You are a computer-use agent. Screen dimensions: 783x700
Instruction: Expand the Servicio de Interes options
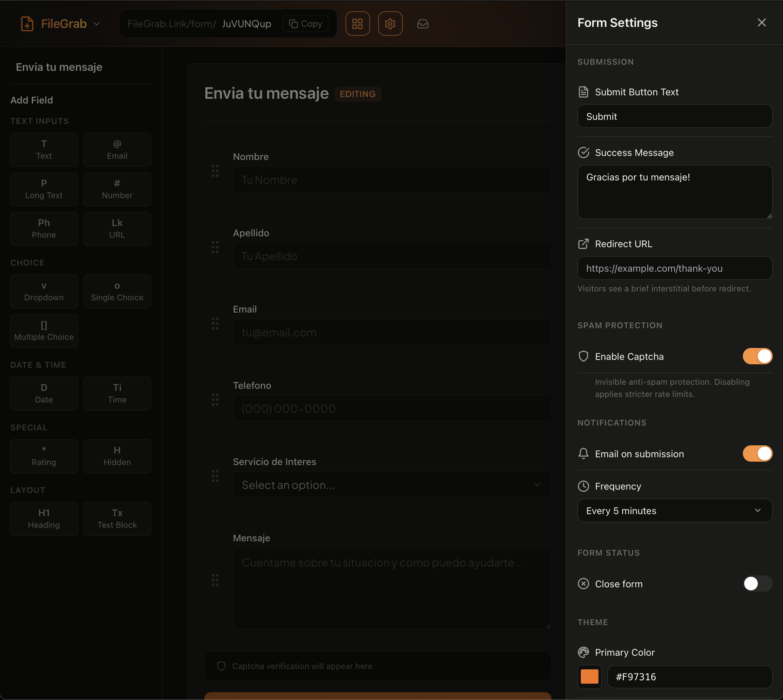coord(391,484)
